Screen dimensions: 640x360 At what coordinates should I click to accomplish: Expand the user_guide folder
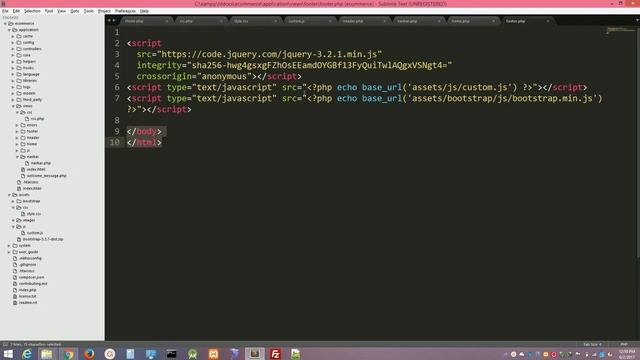(9, 252)
